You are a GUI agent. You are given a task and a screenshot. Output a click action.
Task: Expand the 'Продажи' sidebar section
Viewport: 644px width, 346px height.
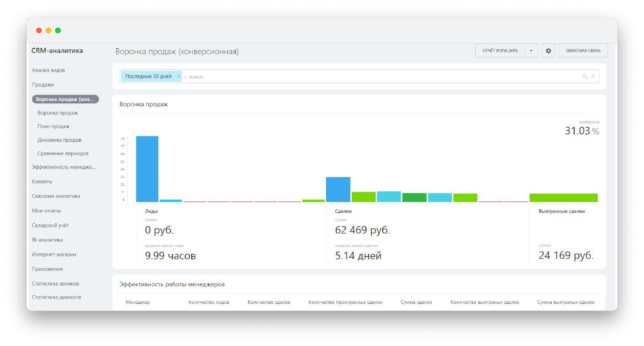click(43, 85)
